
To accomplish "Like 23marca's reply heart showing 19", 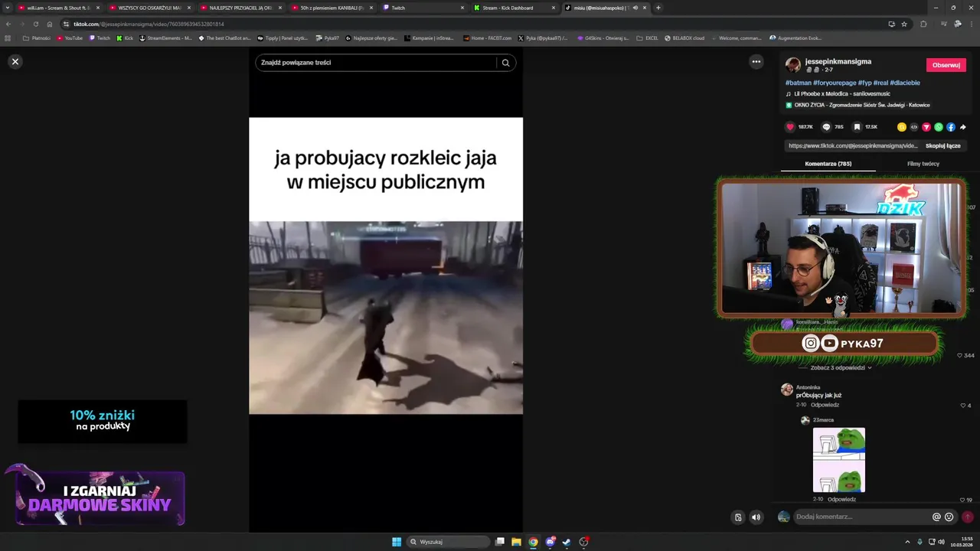I will (x=963, y=500).
